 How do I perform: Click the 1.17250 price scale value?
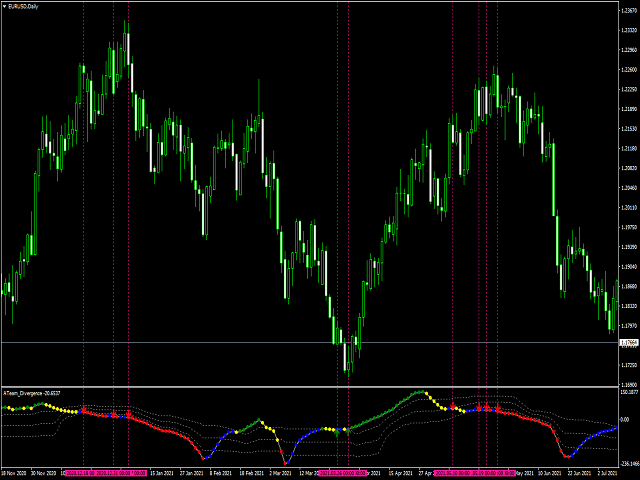(629, 365)
